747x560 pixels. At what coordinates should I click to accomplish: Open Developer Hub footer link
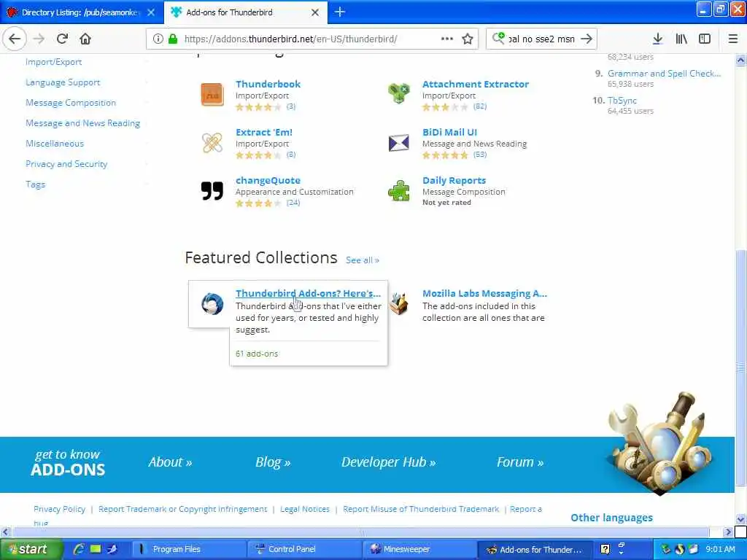pyautogui.click(x=388, y=462)
